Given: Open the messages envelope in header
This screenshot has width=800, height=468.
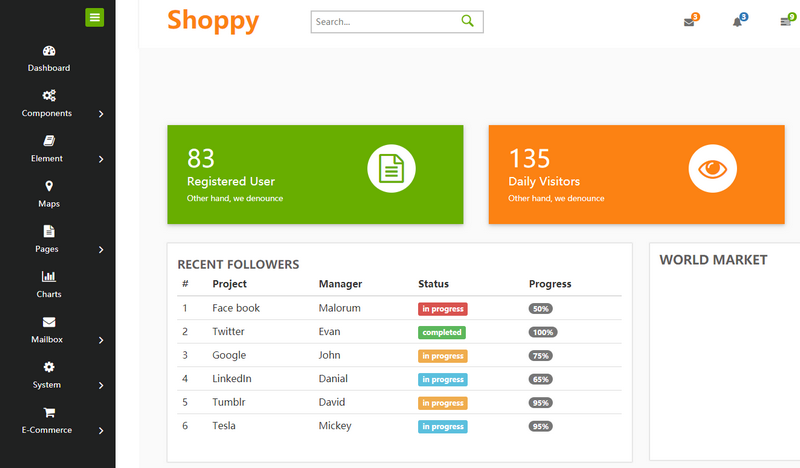Looking at the screenshot, I should (x=689, y=22).
